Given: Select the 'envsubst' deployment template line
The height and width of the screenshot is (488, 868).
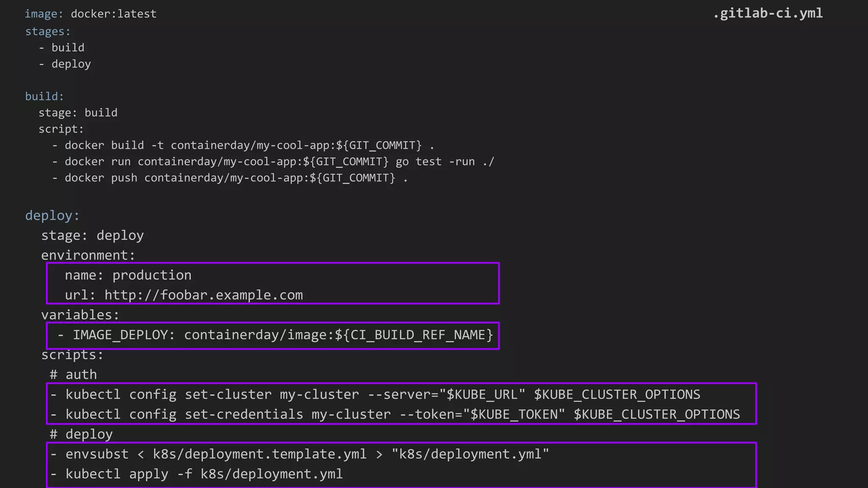Looking at the screenshot, I should click(x=300, y=454).
